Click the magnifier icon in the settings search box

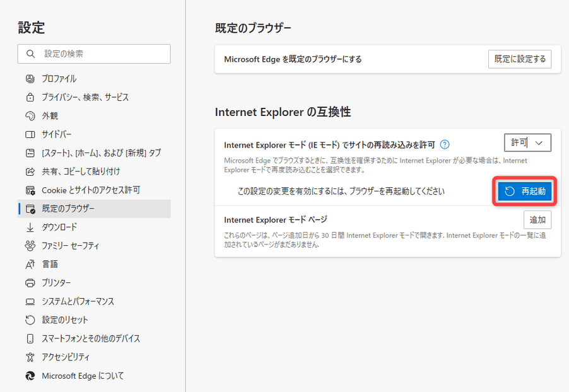click(x=30, y=54)
